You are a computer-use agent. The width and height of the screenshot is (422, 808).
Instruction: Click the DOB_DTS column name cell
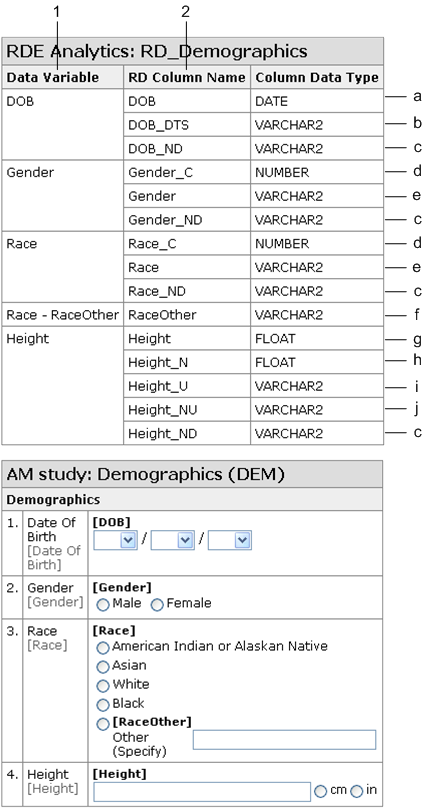pyautogui.click(x=187, y=125)
